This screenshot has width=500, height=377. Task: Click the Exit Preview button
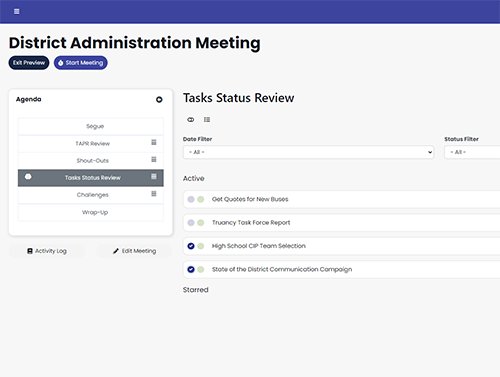tap(29, 63)
